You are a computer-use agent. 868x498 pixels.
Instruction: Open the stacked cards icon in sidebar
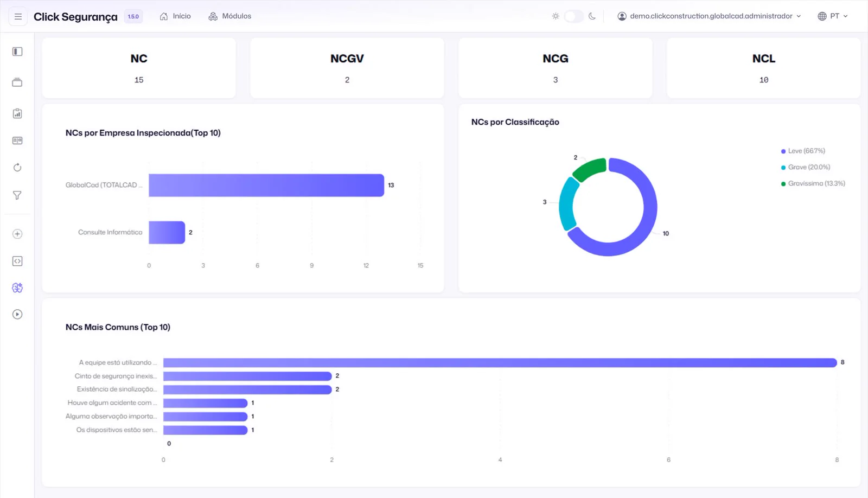[x=17, y=82]
